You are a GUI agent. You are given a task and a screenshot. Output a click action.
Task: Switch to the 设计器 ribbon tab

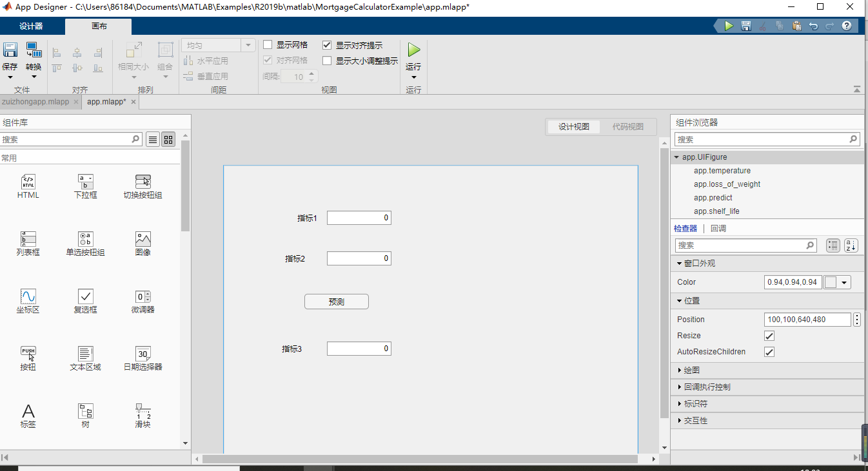[x=32, y=27]
